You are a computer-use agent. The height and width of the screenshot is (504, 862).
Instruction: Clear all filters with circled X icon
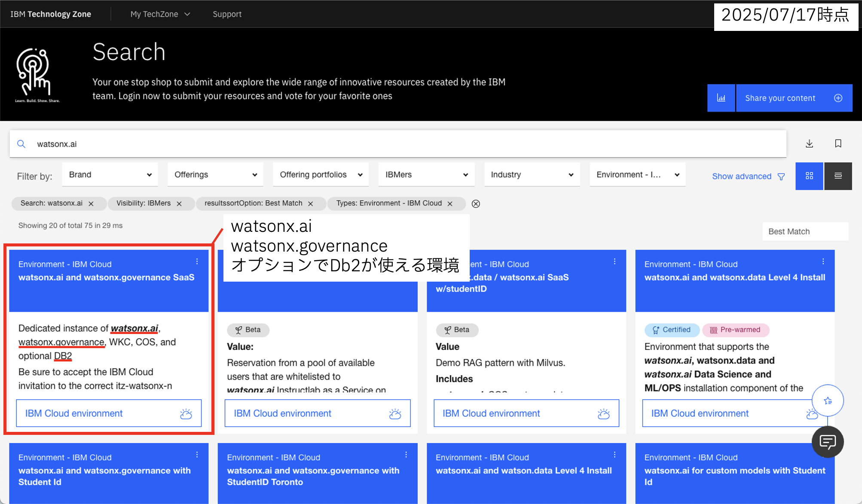click(476, 204)
